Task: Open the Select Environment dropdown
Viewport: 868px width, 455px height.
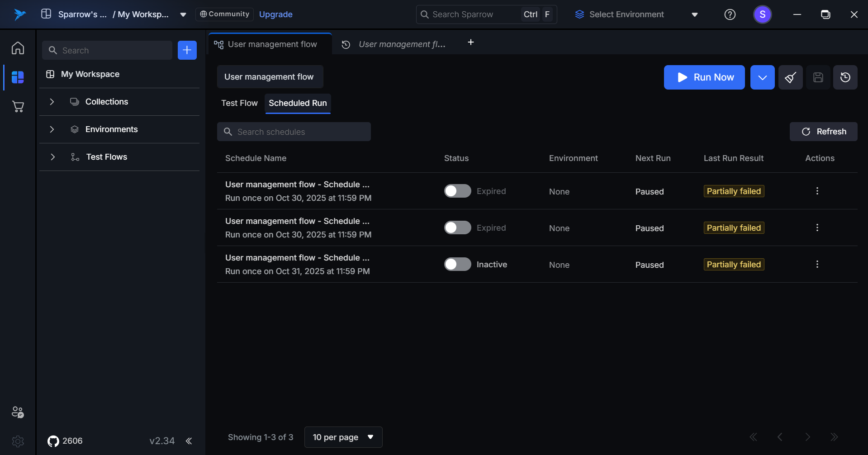Action: [636, 14]
